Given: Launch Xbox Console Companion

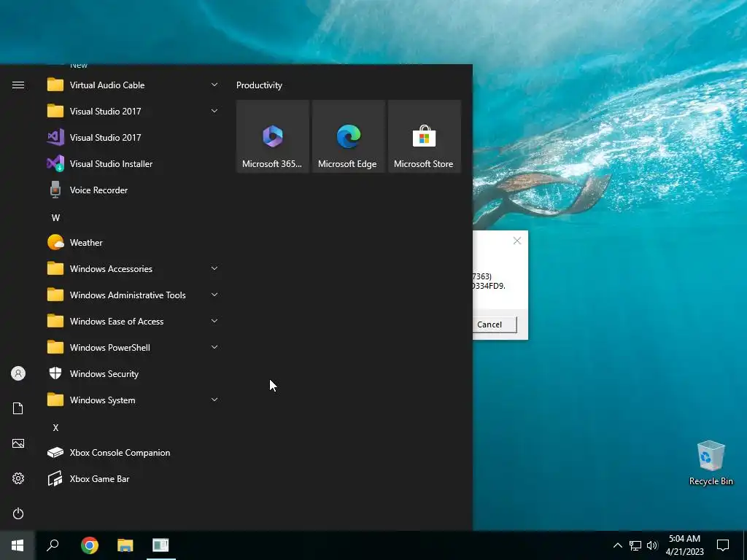Looking at the screenshot, I should pyautogui.click(x=133, y=452).
